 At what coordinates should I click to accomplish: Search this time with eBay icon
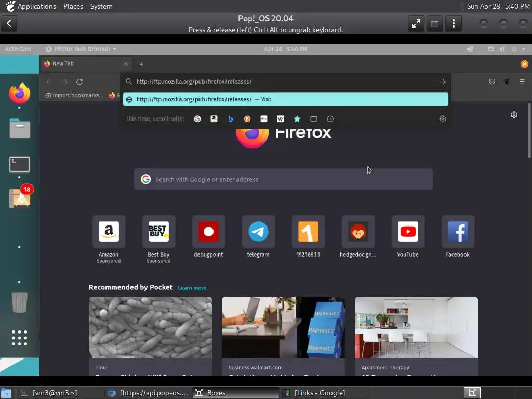[x=263, y=119]
